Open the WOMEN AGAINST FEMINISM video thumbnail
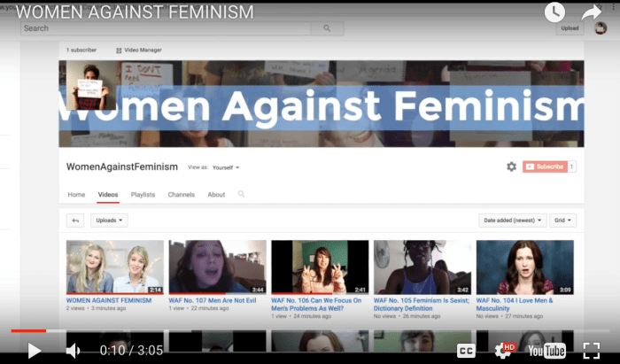 coord(114,267)
